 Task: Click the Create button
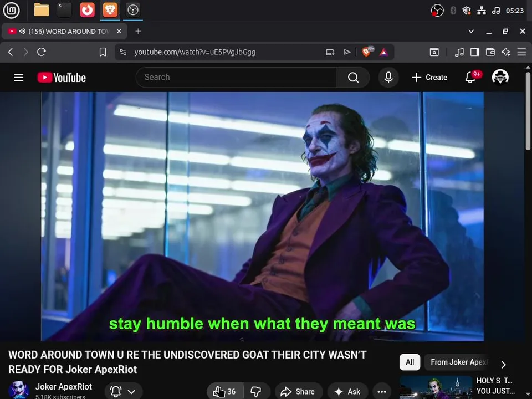pyautogui.click(x=429, y=78)
